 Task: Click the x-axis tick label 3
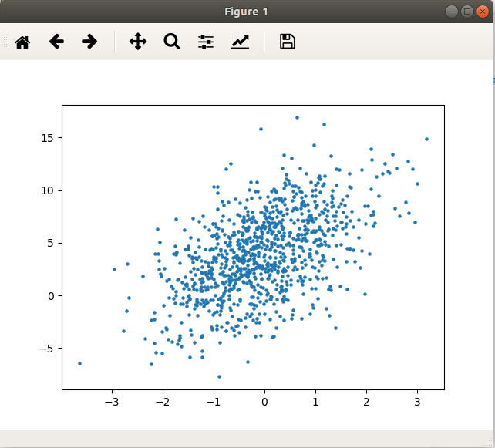417,402
